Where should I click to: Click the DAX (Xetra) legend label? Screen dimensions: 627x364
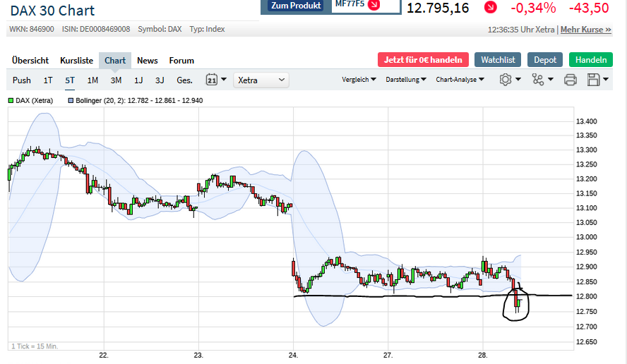34,101
